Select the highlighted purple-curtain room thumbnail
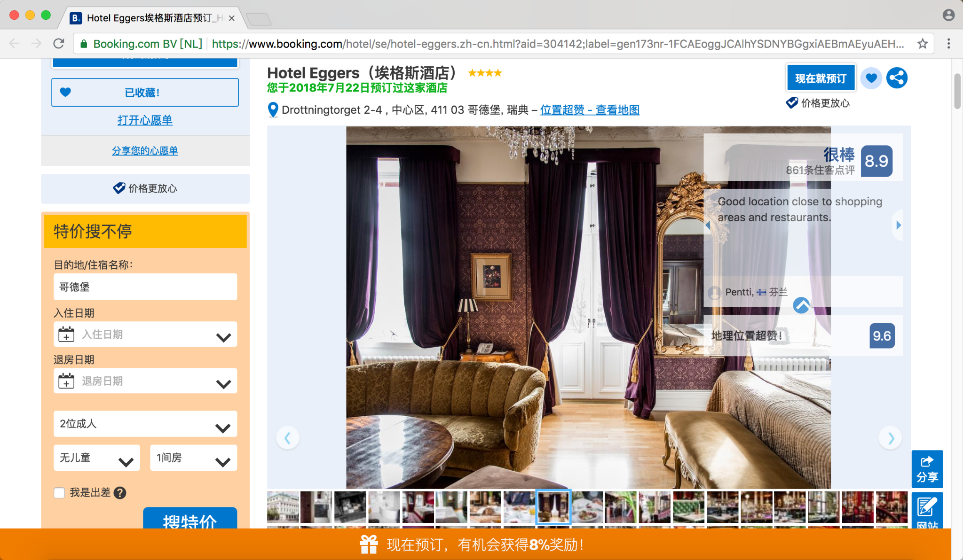Screen dimensions: 963x560 [x=553, y=507]
